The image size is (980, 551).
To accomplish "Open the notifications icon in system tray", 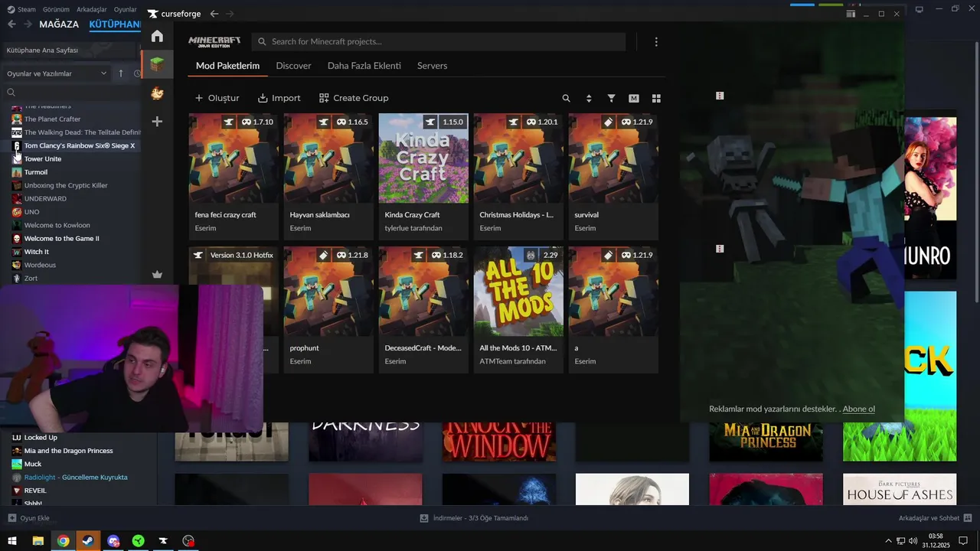I will tap(963, 541).
